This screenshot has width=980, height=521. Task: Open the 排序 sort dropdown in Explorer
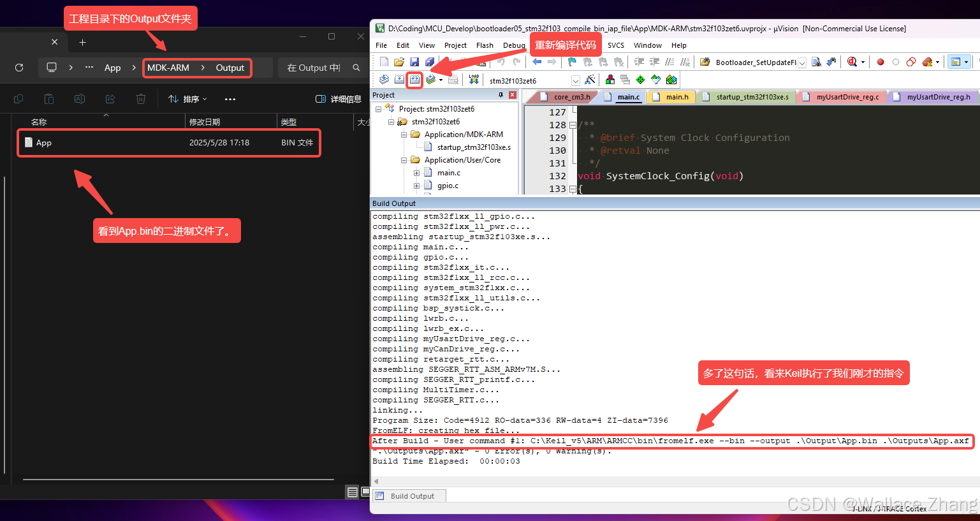187,99
